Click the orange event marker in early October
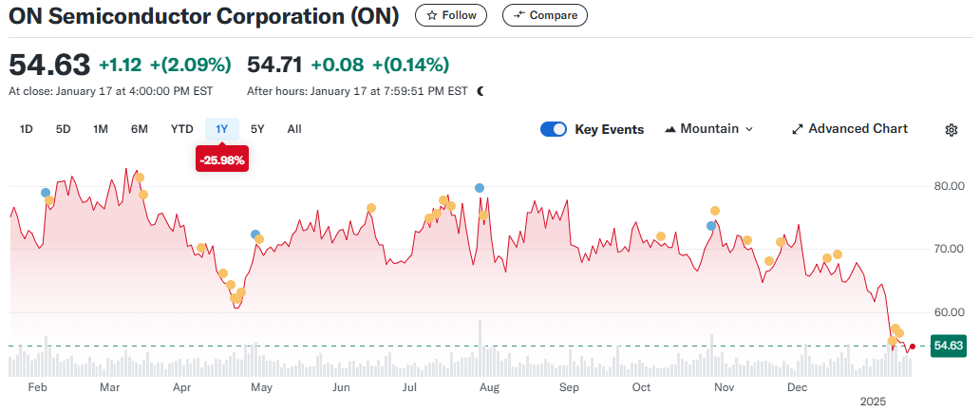980x412 pixels. click(661, 236)
